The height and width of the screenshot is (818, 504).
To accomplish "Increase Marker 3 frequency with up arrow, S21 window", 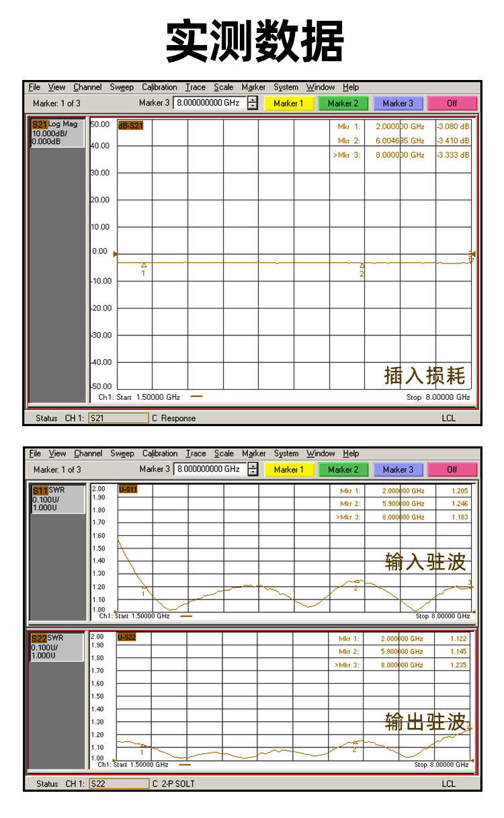I will (x=253, y=100).
